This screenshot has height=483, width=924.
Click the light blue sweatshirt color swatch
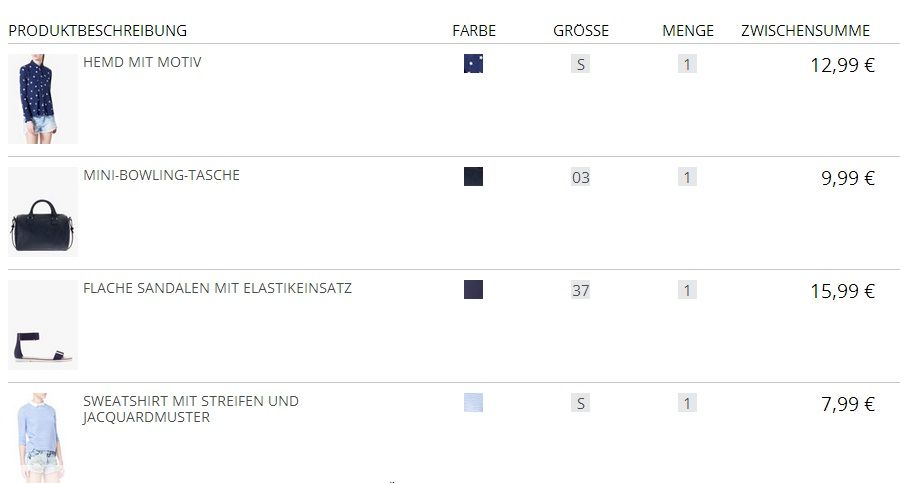(473, 403)
